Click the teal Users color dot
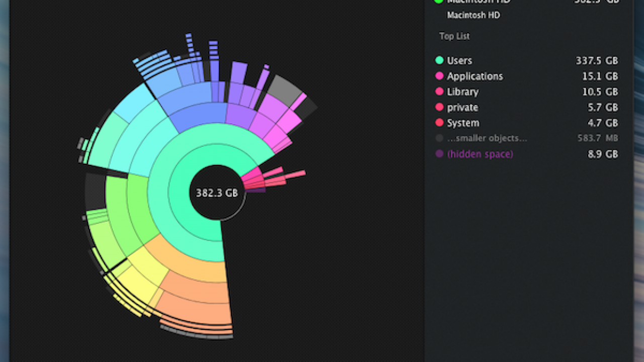The width and height of the screenshot is (644, 362). [439, 60]
